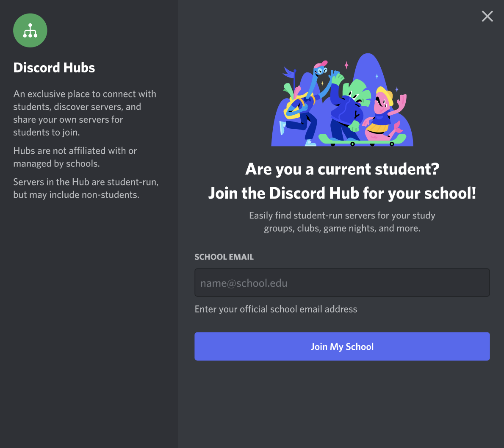The height and width of the screenshot is (448, 504).
Task: Focus the School Email input field
Action: pos(342,282)
